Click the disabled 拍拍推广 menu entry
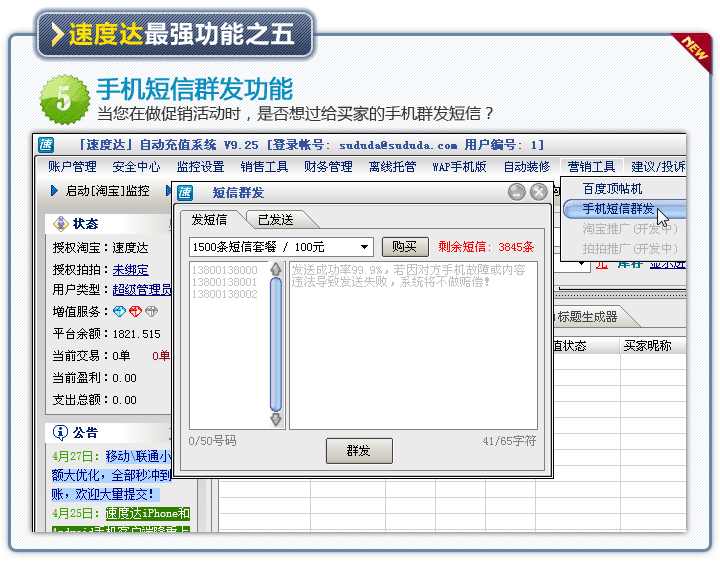The height and width of the screenshot is (562, 720). (x=630, y=249)
